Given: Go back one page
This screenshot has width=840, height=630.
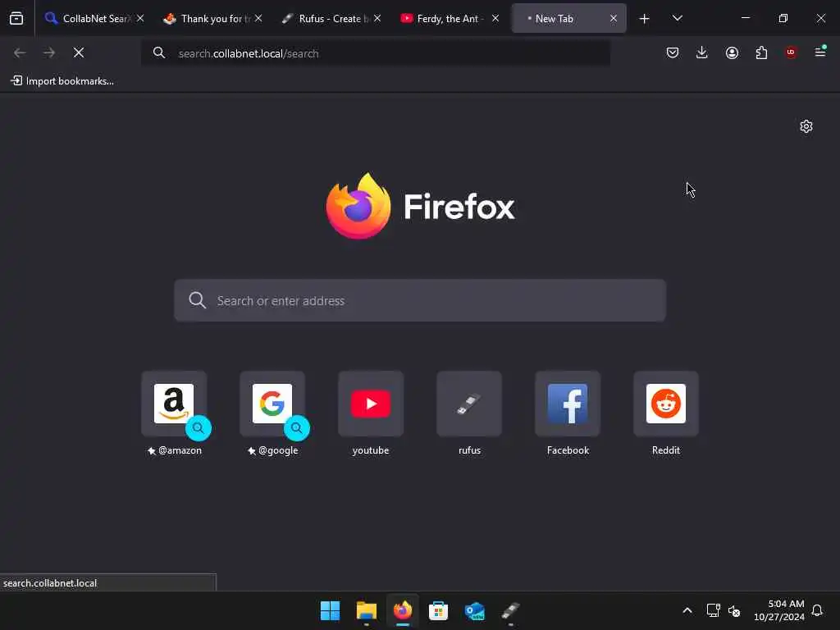Looking at the screenshot, I should (x=20, y=52).
